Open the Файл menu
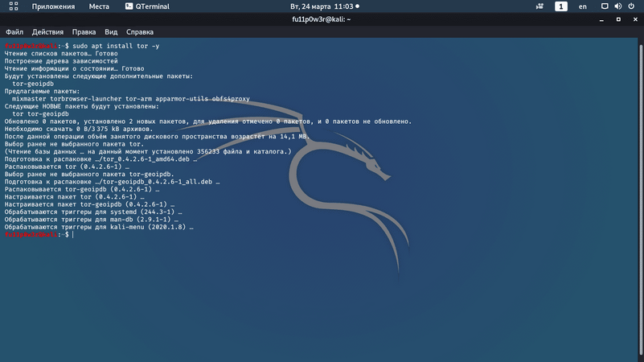 coord(14,32)
